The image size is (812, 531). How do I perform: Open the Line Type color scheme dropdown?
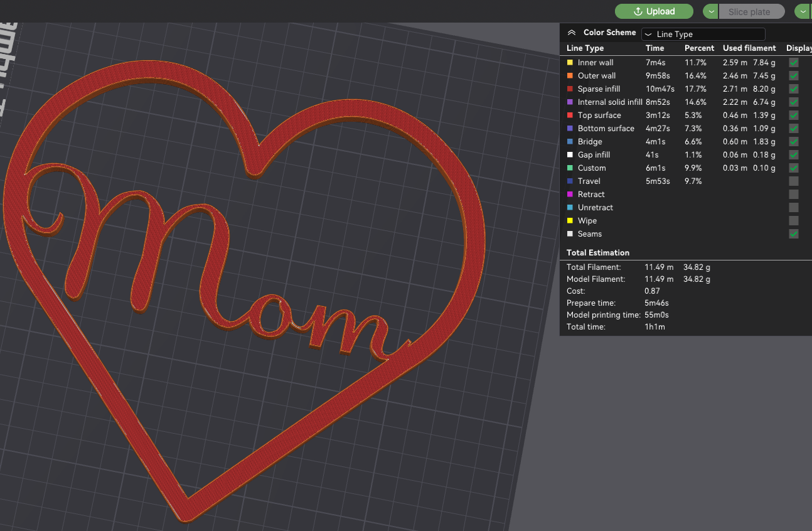tap(703, 35)
